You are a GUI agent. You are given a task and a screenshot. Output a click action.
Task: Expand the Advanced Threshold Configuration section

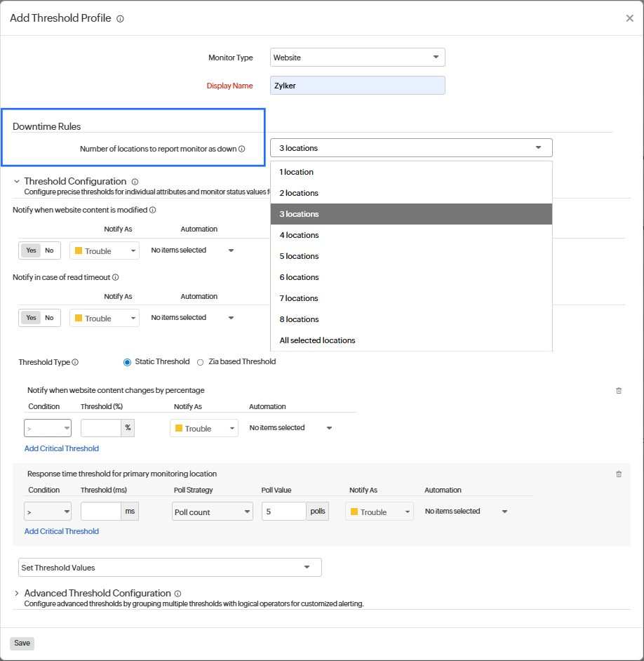[17, 594]
